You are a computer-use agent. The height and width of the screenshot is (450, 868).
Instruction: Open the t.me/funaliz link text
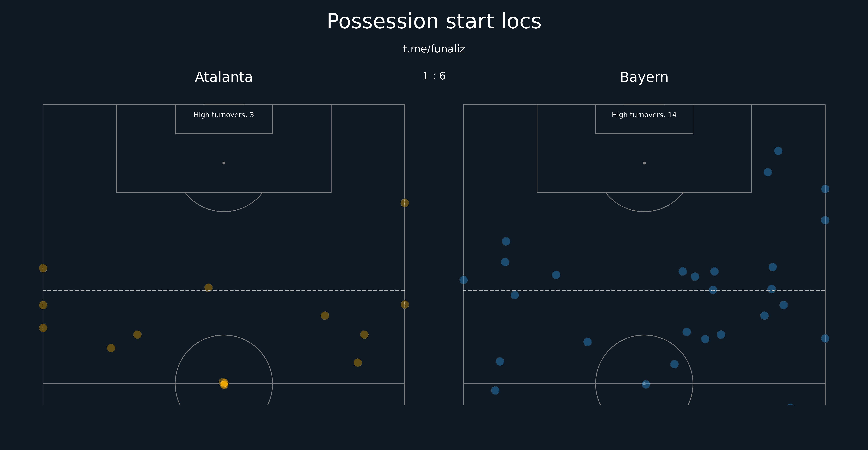tap(434, 49)
